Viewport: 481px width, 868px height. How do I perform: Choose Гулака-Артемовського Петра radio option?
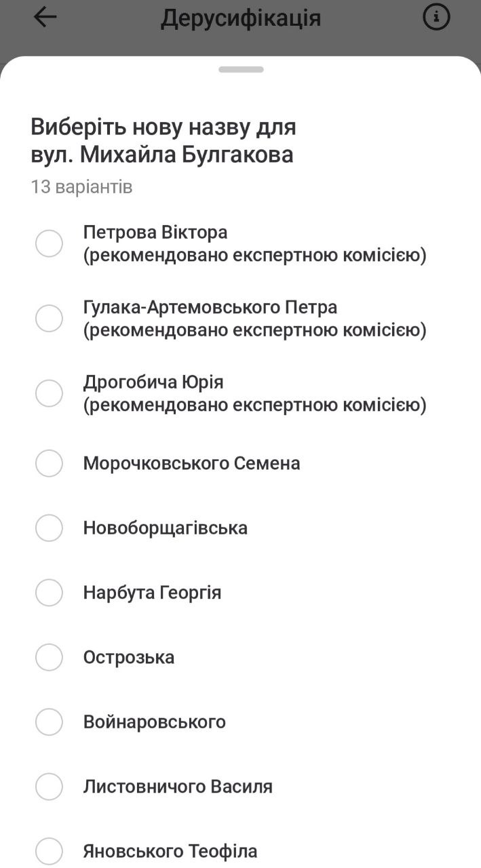coord(49,318)
